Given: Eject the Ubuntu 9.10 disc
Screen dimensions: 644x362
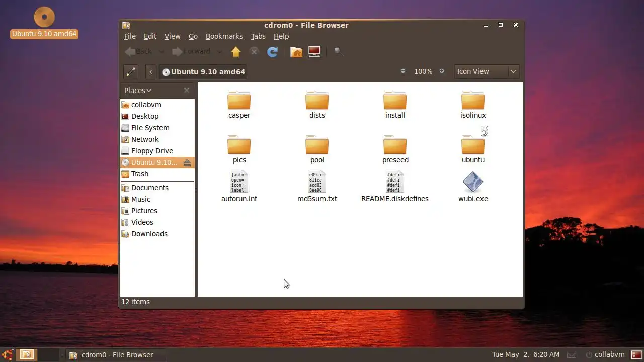Looking at the screenshot, I should tap(187, 162).
